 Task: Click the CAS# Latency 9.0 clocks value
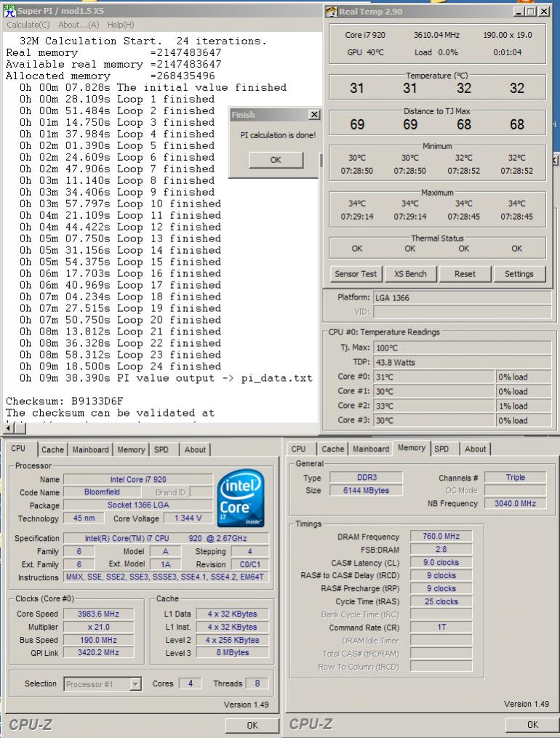(441, 563)
